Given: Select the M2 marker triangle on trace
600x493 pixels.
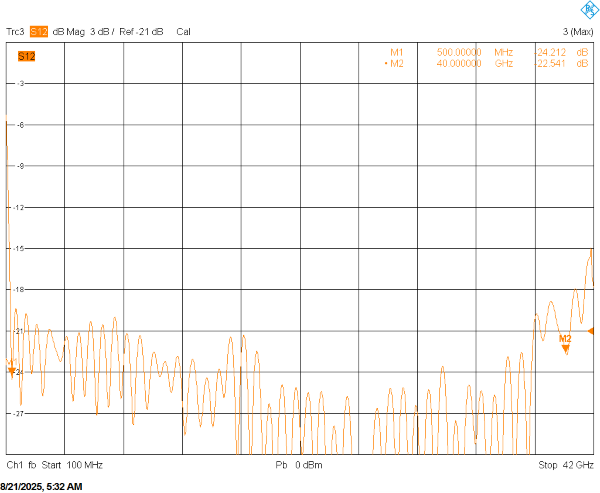Looking at the screenshot, I should 565,348.
